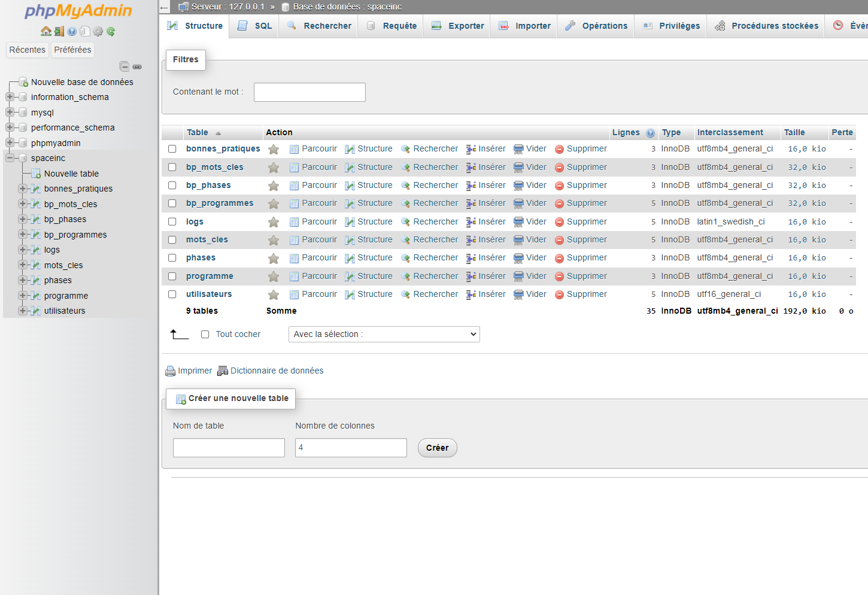Click the logout door icon
868x595 pixels.
coord(59,32)
